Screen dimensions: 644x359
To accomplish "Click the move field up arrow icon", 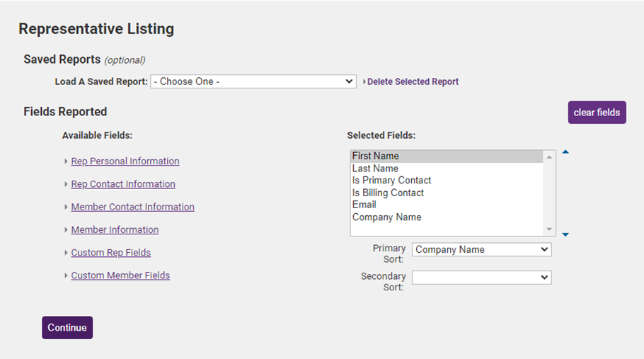I will [565, 152].
